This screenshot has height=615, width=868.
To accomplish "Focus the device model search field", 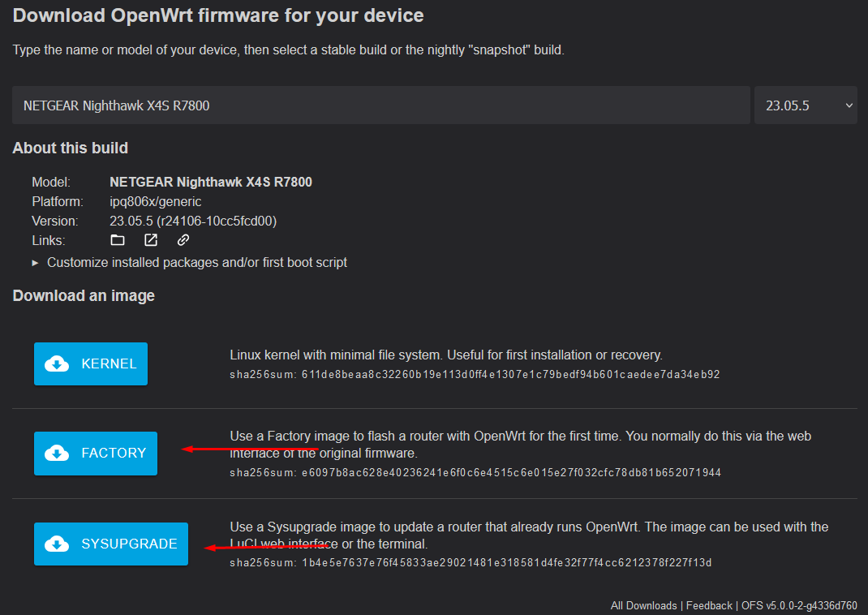I will coord(380,105).
